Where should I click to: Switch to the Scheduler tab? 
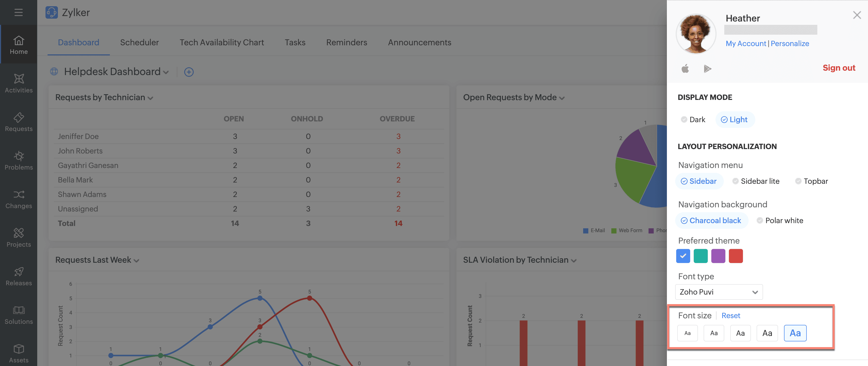tap(139, 42)
